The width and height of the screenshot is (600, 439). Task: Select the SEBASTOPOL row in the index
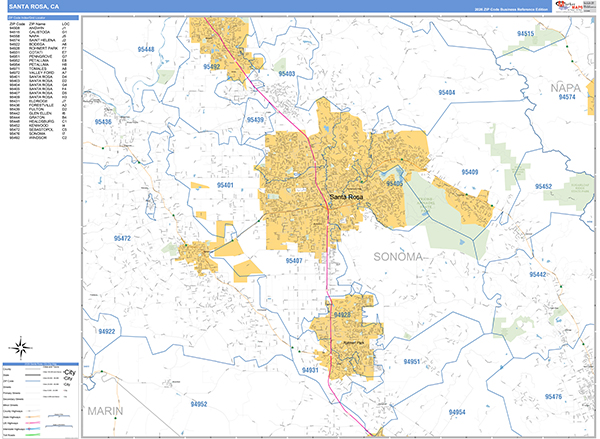[x=38, y=130]
